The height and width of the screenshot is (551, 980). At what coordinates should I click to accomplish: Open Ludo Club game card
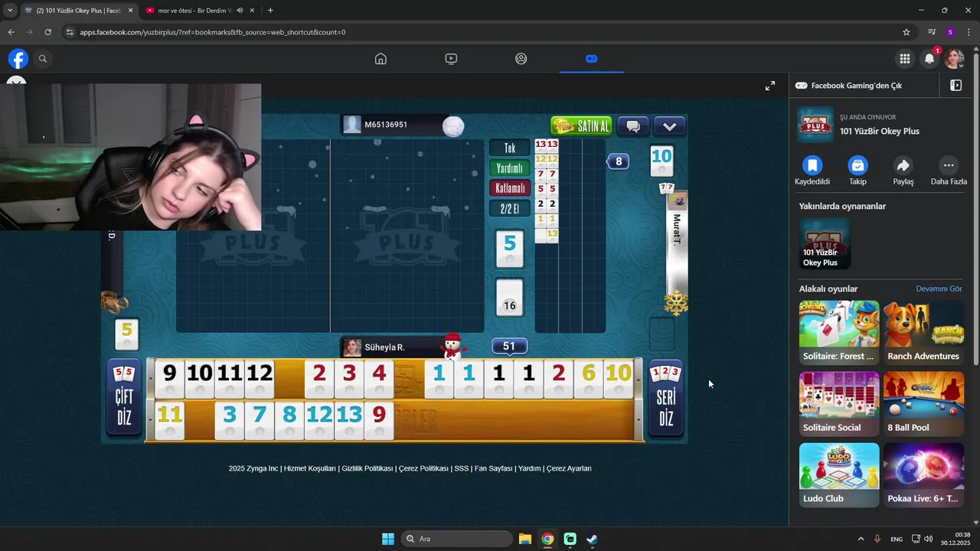tap(839, 474)
